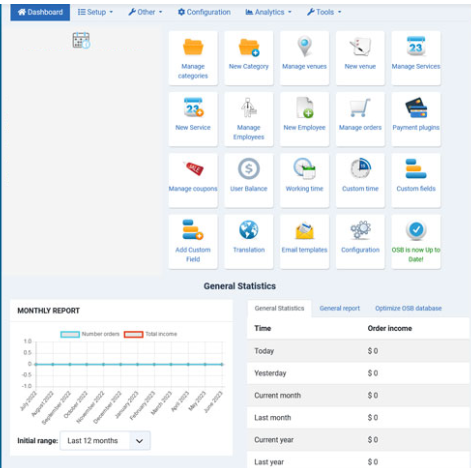This screenshot has width=471, height=468.
Task: Toggle Number orders legend in chart
Action: (x=90, y=334)
